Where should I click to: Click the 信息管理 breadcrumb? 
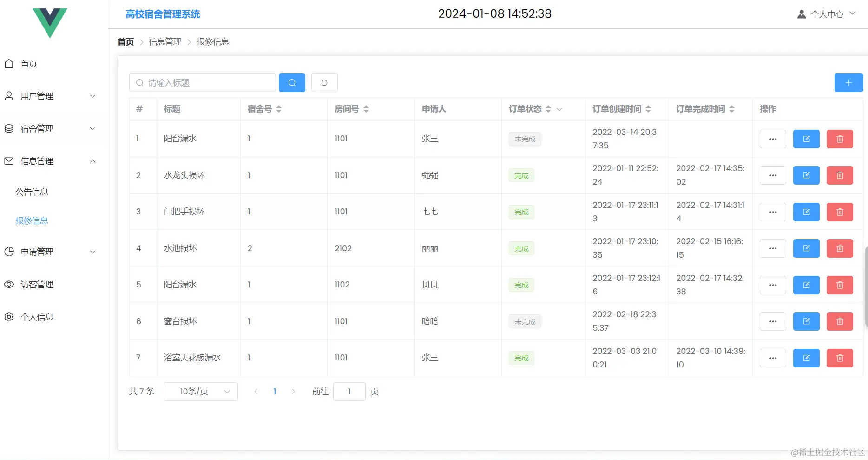pos(165,42)
